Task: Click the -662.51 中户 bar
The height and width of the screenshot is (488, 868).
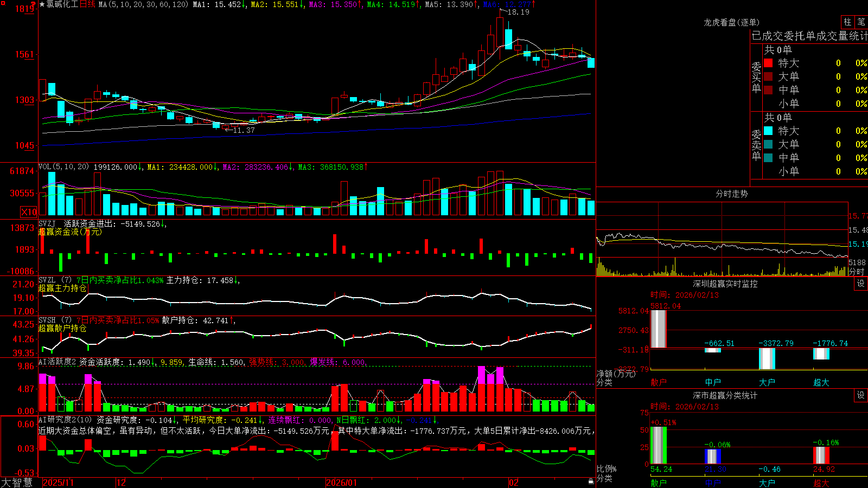Action: [x=713, y=350]
